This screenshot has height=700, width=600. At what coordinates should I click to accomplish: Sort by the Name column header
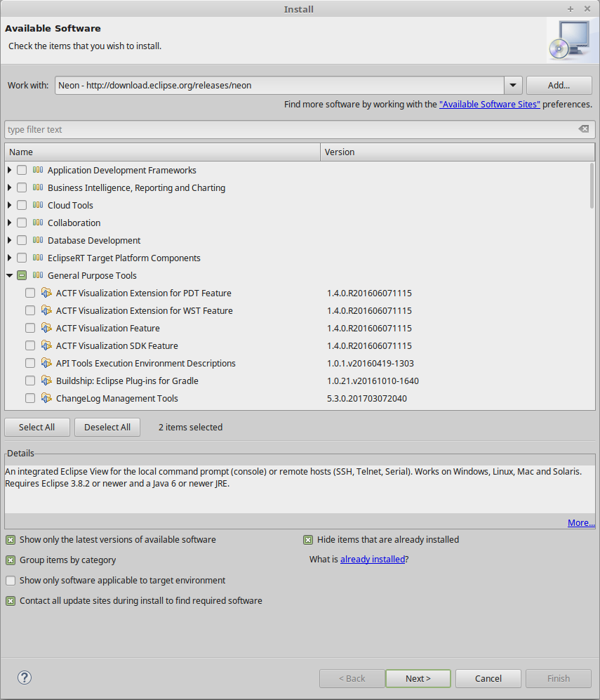pyautogui.click(x=162, y=152)
